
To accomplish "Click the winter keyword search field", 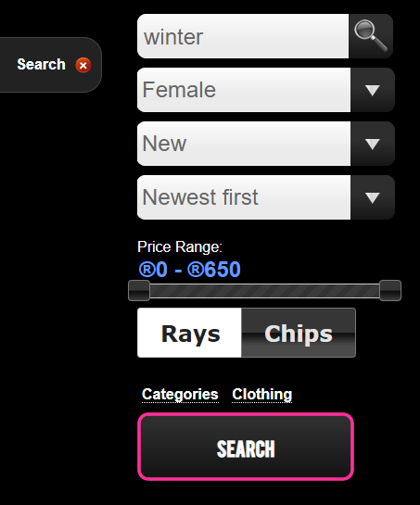I will 243,36.
